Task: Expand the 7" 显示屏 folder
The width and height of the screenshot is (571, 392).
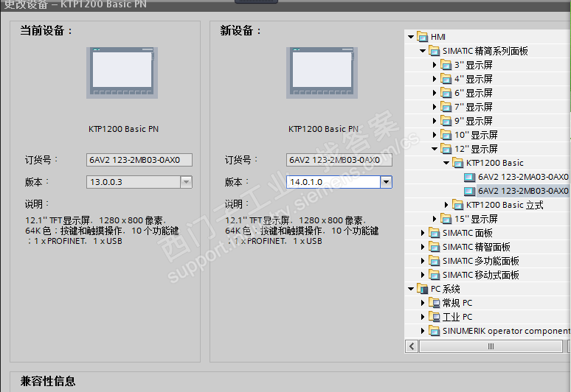Action: [x=434, y=107]
